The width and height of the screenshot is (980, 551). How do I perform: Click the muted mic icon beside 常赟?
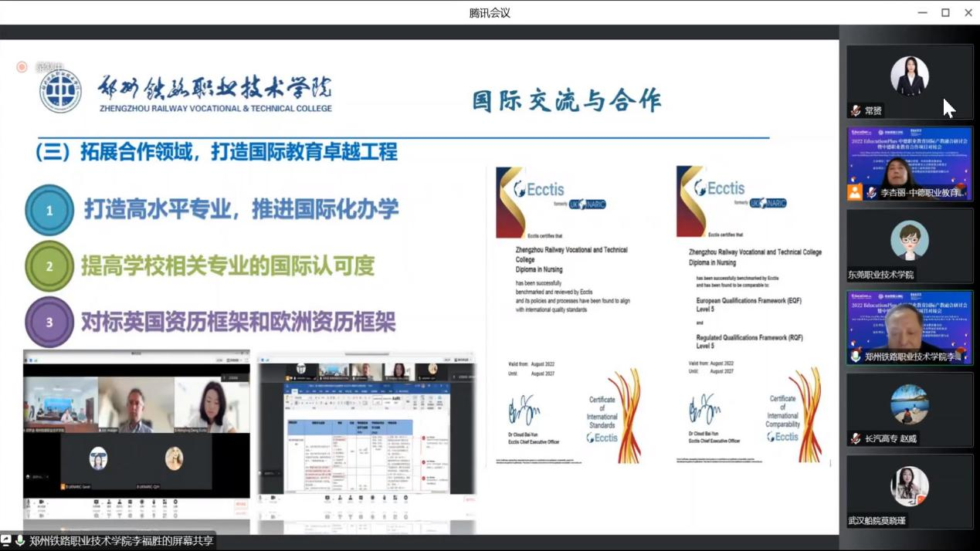click(x=856, y=111)
